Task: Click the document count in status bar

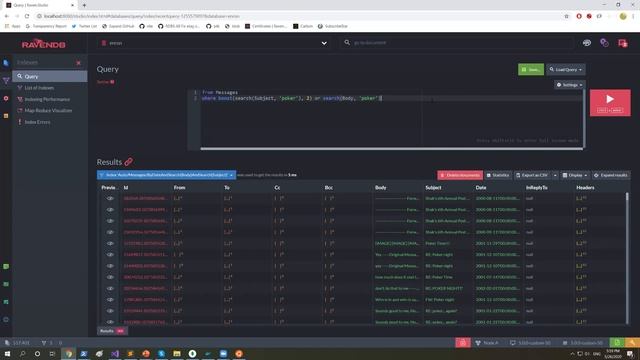Action: tap(17, 343)
